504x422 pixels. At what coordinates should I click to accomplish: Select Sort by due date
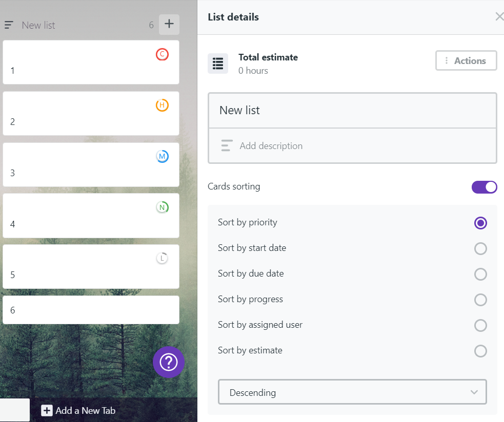coord(480,274)
